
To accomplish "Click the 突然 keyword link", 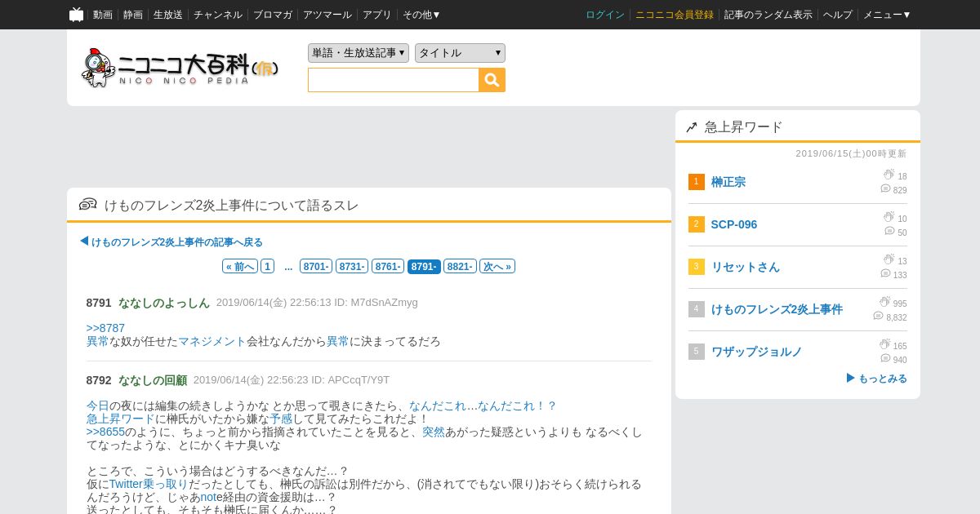I will (434, 432).
